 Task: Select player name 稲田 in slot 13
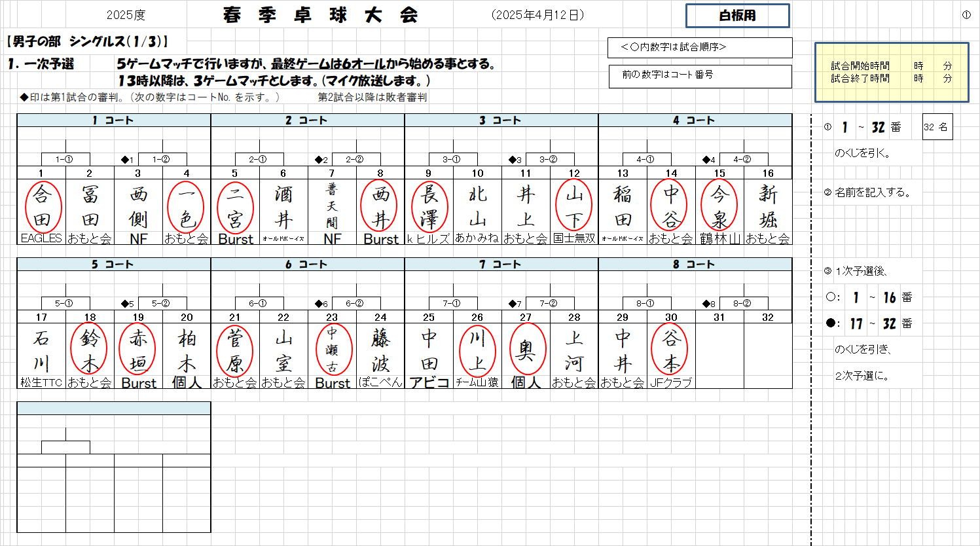click(623, 206)
